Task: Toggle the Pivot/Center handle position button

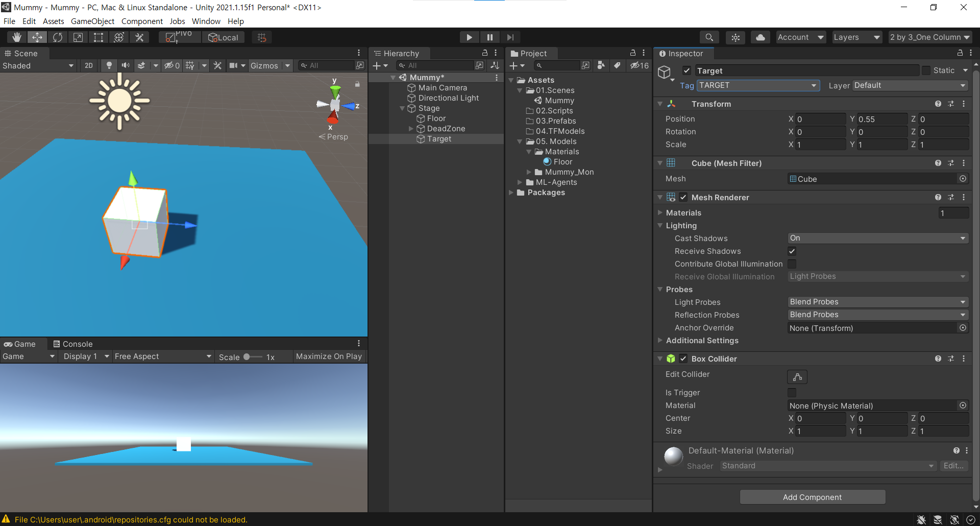Action: (x=180, y=37)
